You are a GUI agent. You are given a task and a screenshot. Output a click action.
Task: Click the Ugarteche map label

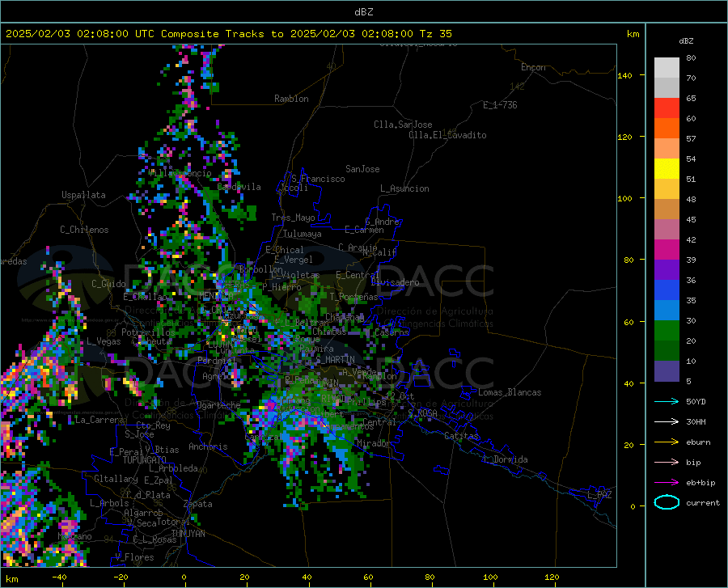(x=218, y=404)
